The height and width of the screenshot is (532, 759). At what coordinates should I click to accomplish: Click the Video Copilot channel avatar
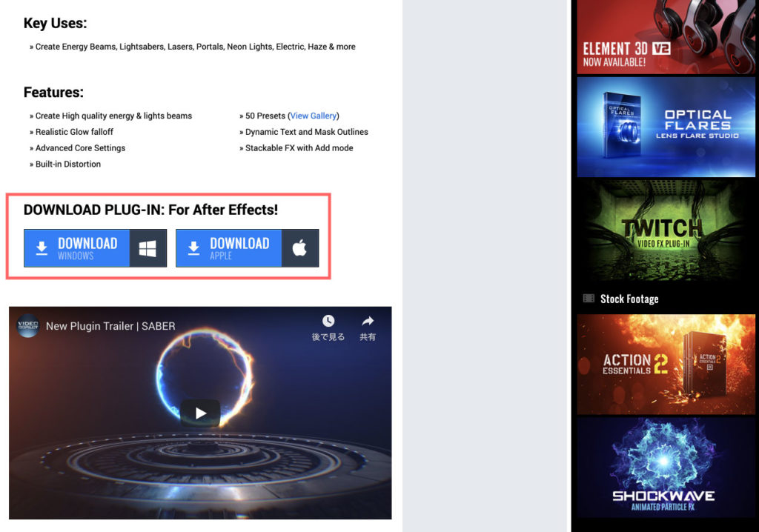pos(28,326)
